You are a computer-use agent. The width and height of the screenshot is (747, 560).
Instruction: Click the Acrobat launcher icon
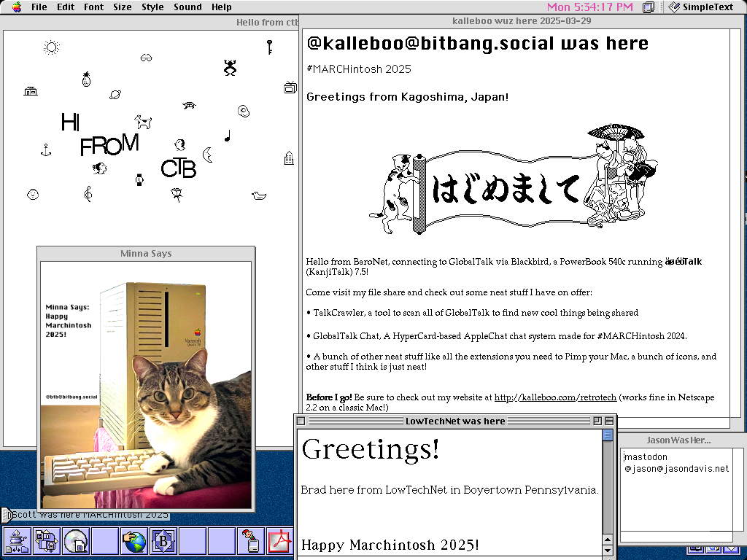click(x=279, y=541)
